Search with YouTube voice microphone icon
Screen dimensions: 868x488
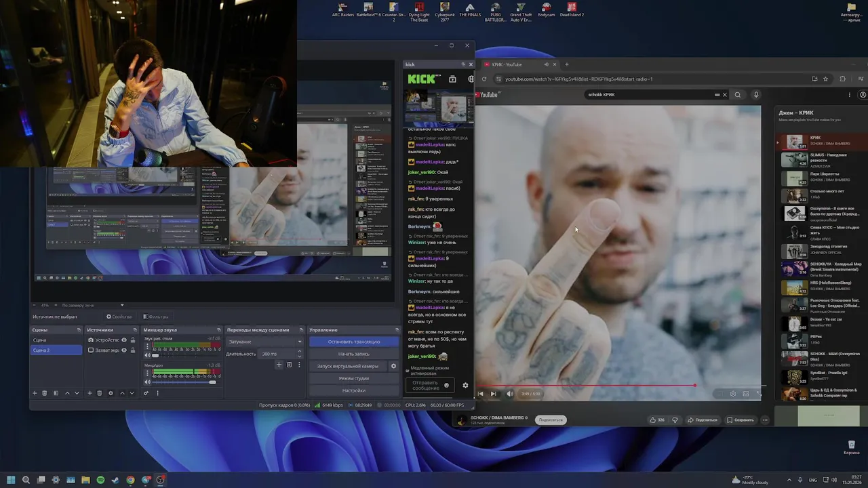point(756,95)
